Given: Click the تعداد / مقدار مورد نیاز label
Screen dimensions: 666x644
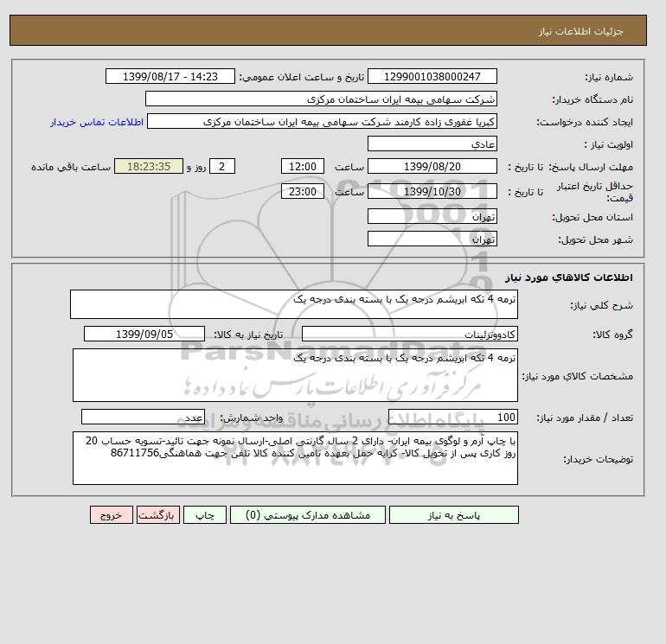Looking at the screenshot, I should click(585, 418).
